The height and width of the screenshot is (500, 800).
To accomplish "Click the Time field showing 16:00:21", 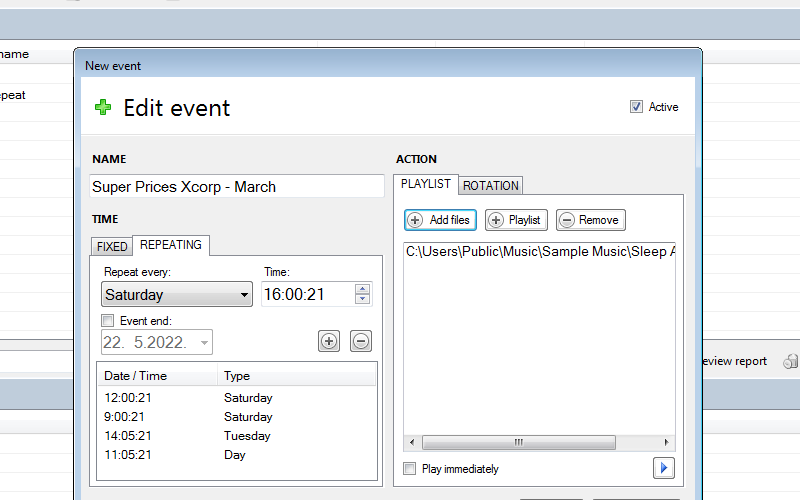I will pyautogui.click(x=308, y=294).
